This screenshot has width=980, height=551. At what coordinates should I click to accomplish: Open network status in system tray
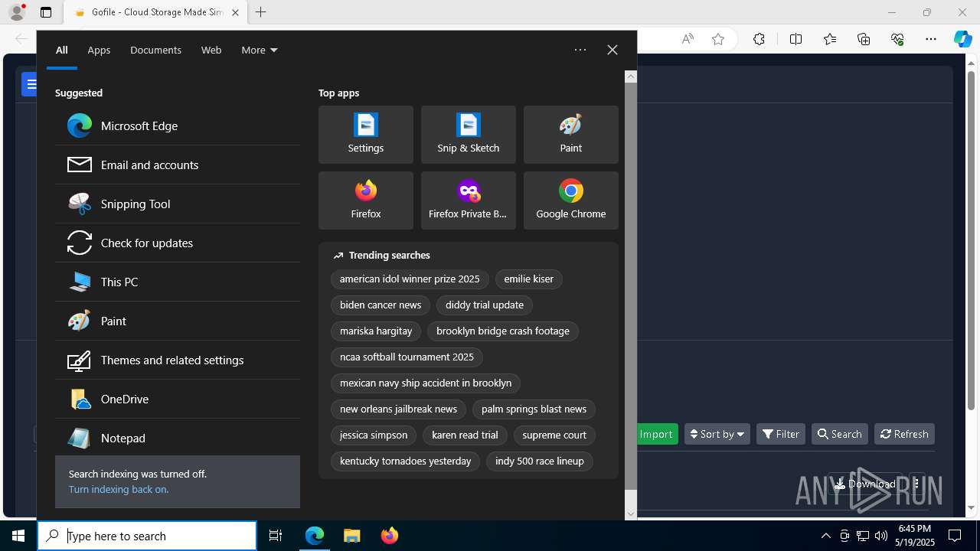(x=863, y=536)
